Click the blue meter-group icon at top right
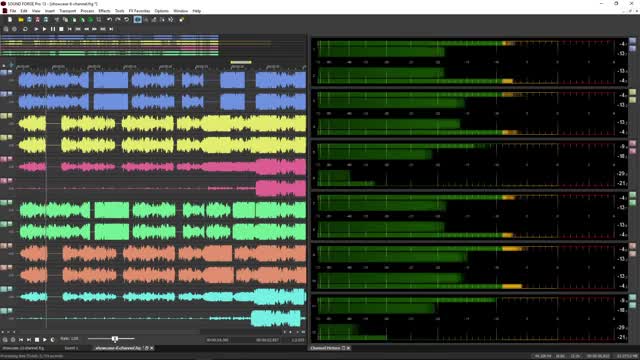 pyautogui.click(x=632, y=41)
